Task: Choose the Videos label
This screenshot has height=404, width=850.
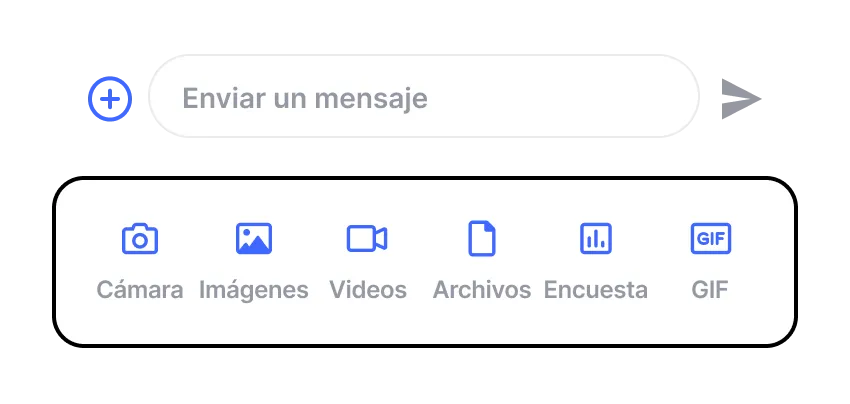Action: point(368,290)
